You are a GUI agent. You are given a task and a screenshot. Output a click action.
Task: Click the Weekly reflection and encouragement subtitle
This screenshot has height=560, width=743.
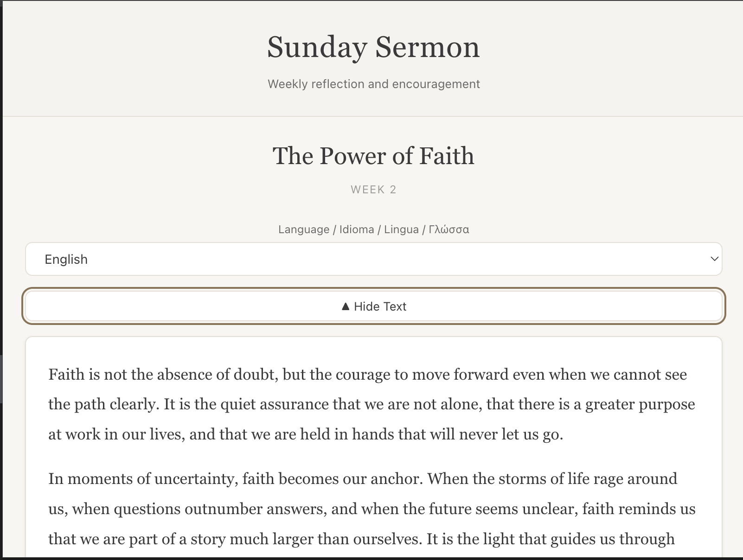coord(373,84)
